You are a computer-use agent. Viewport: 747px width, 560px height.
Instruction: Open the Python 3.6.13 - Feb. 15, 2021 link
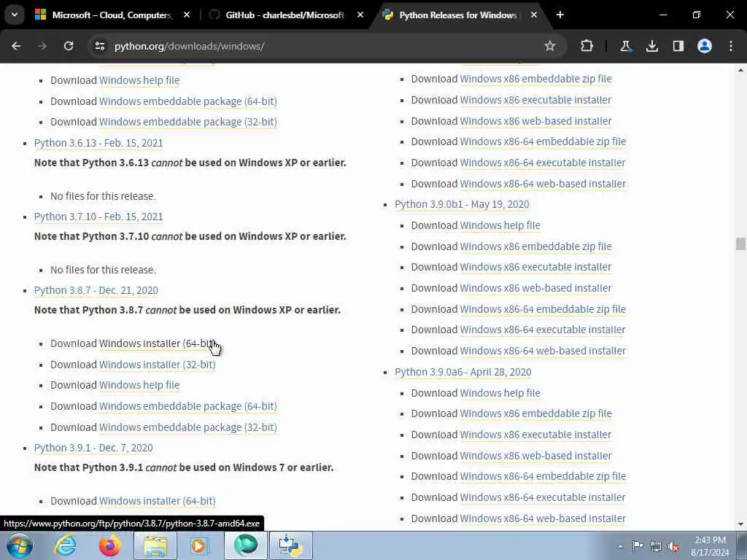pos(98,143)
